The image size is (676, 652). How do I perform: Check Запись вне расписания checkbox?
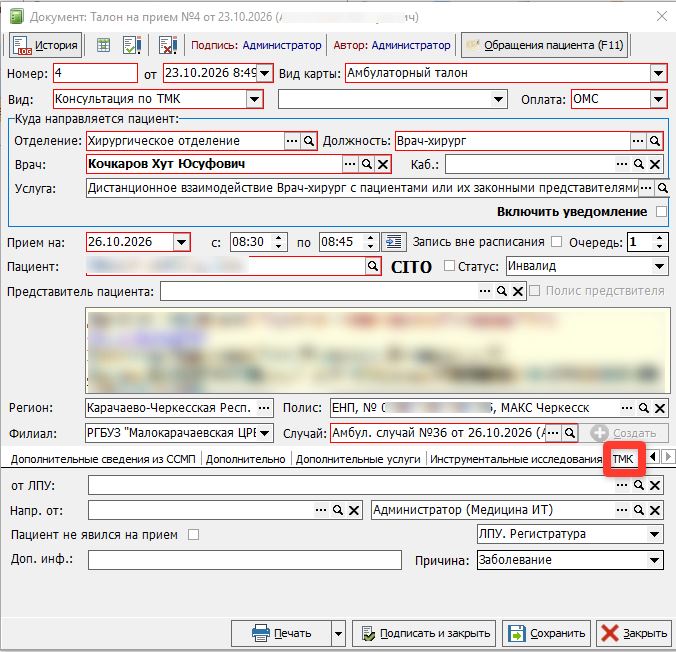coord(557,241)
